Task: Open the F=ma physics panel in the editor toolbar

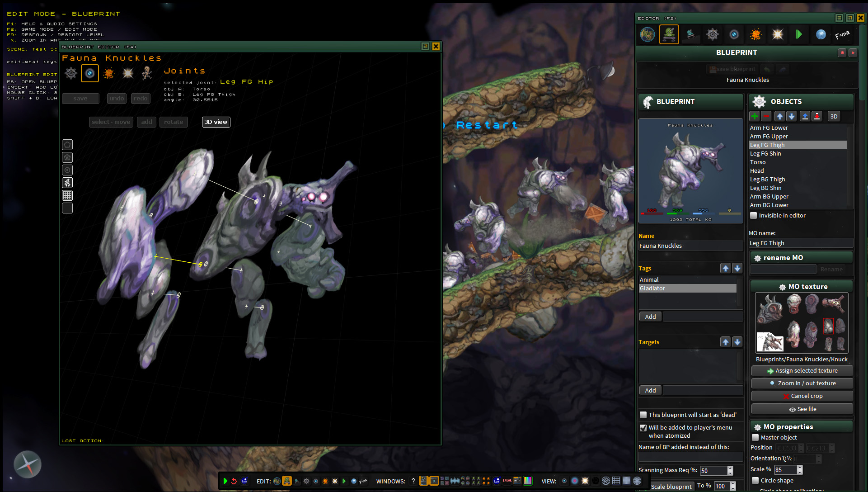Action: 843,34
